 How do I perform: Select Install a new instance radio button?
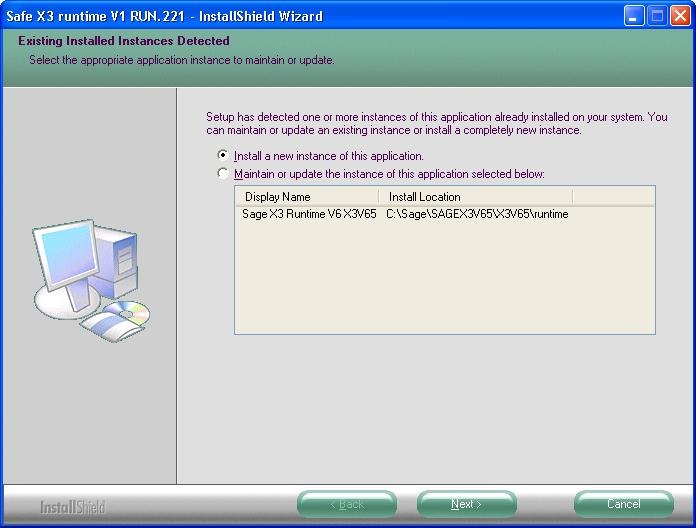223,155
